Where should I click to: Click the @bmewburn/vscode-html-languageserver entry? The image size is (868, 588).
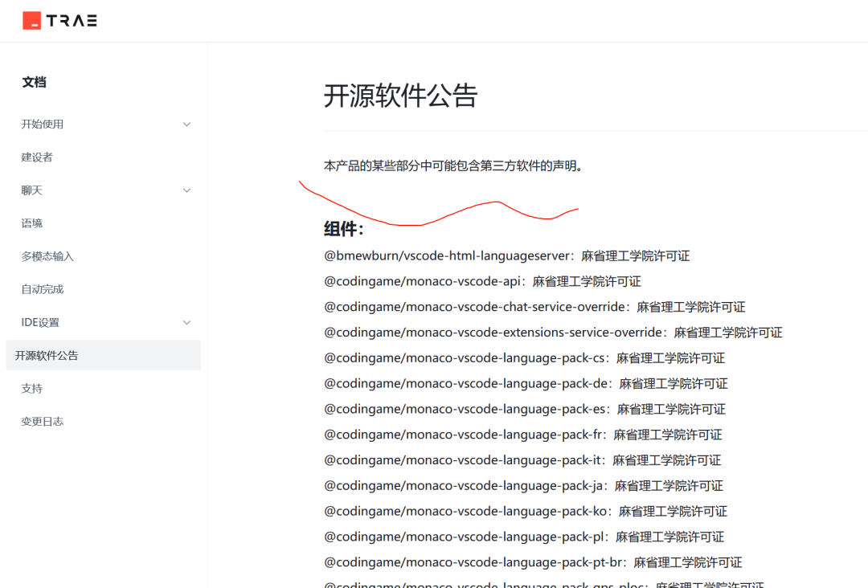click(506, 256)
